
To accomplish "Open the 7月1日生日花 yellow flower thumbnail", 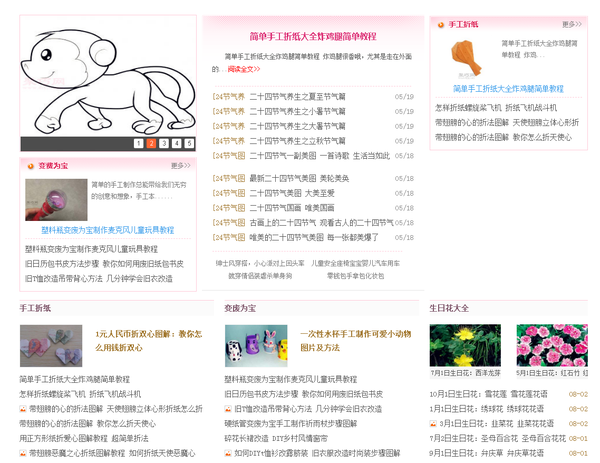I will click(465, 346).
